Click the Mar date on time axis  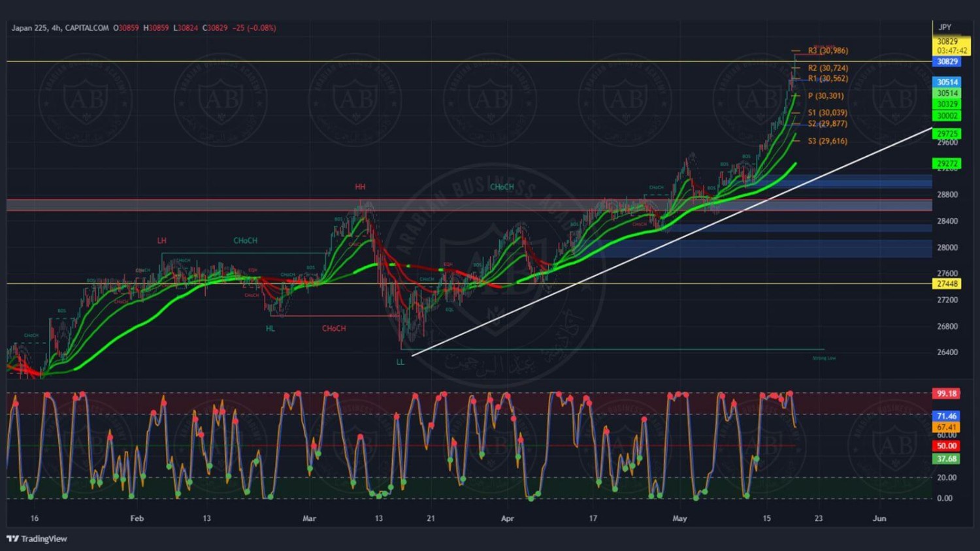point(309,518)
